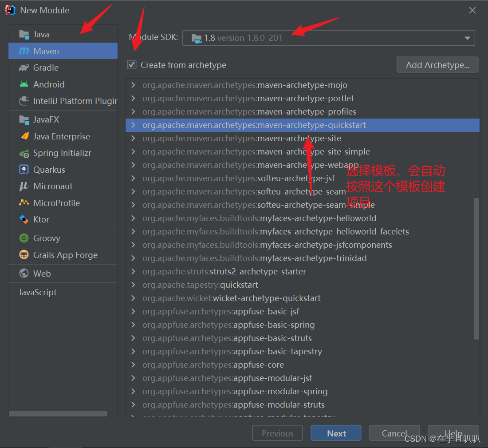Image resolution: width=488 pixels, height=448 pixels.
Task: Click the Maven 'm' icon
Action: (x=24, y=51)
